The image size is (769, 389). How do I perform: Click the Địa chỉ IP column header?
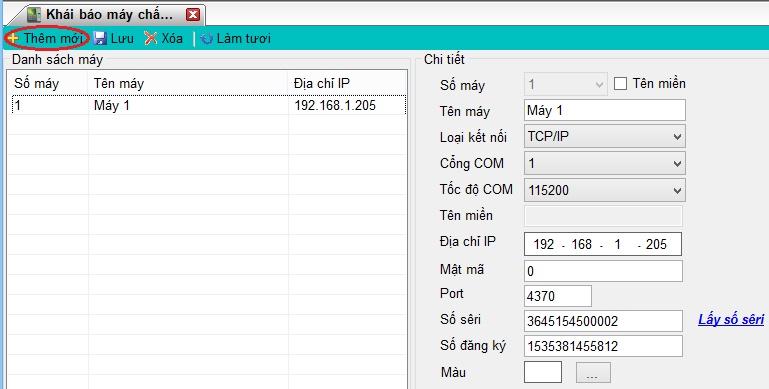coord(347,83)
